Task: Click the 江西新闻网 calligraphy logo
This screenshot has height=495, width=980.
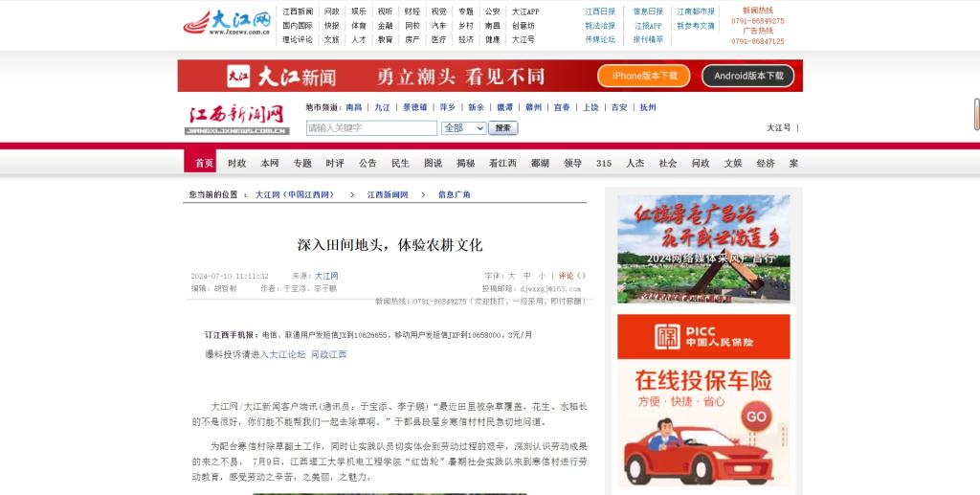Action: click(236, 120)
